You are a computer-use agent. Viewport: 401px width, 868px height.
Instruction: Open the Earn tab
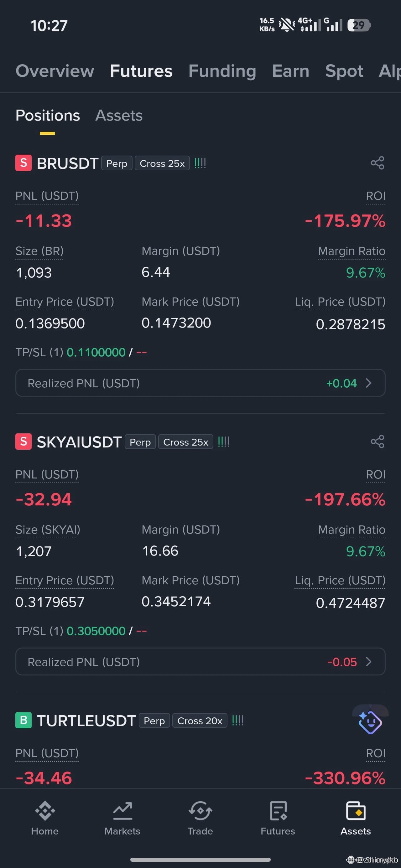pos(291,71)
